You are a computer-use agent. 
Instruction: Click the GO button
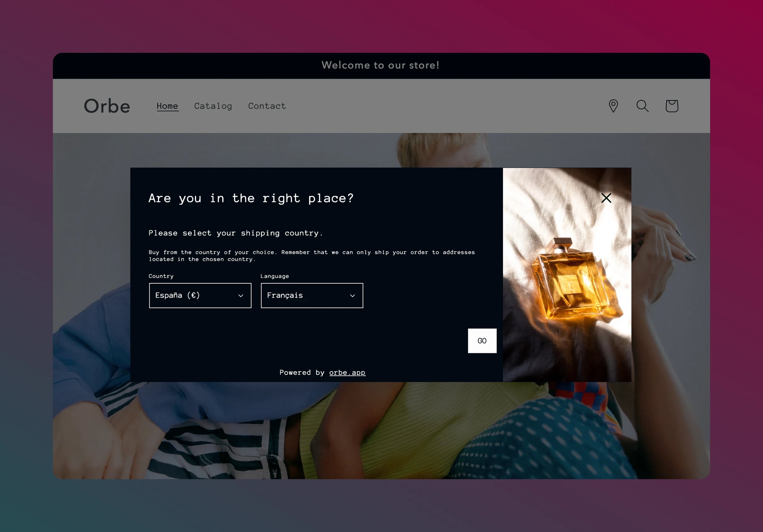(482, 341)
